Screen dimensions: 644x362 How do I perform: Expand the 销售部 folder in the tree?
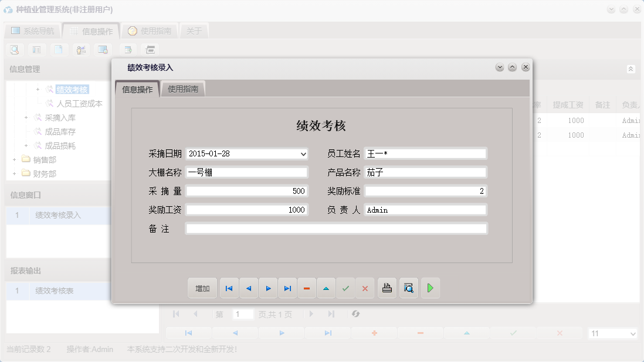(x=15, y=159)
